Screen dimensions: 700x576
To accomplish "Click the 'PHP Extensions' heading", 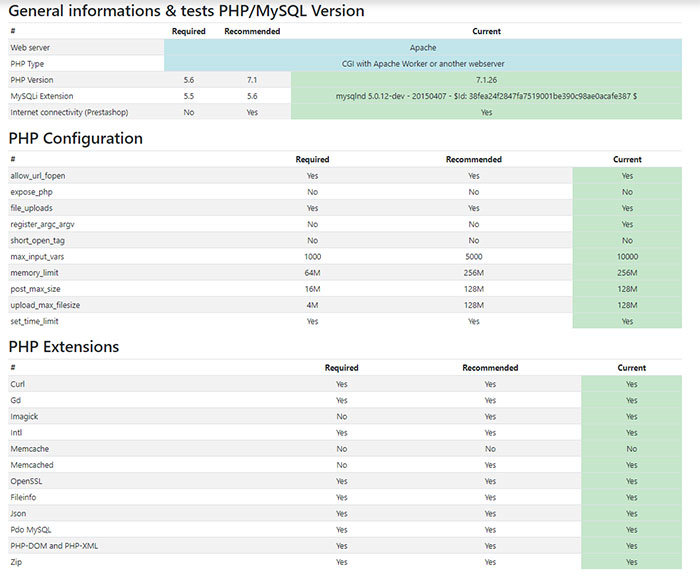I will pyautogui.click(x=64, y=347).
